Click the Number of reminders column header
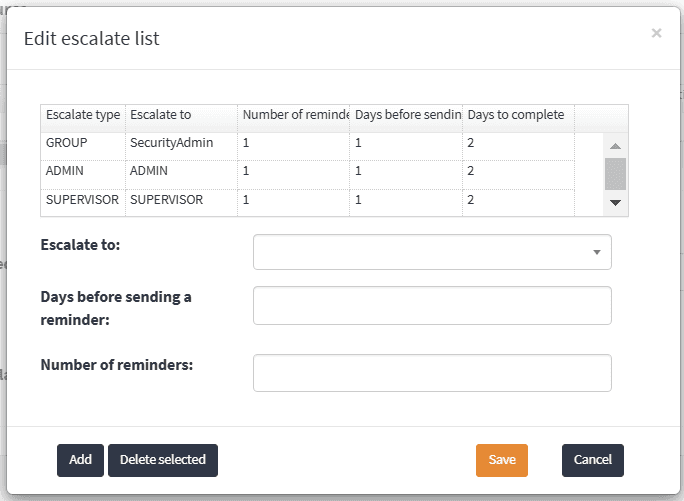Image resolution: width=684 pixels, height=501 pixels. [x=294, y=115]
